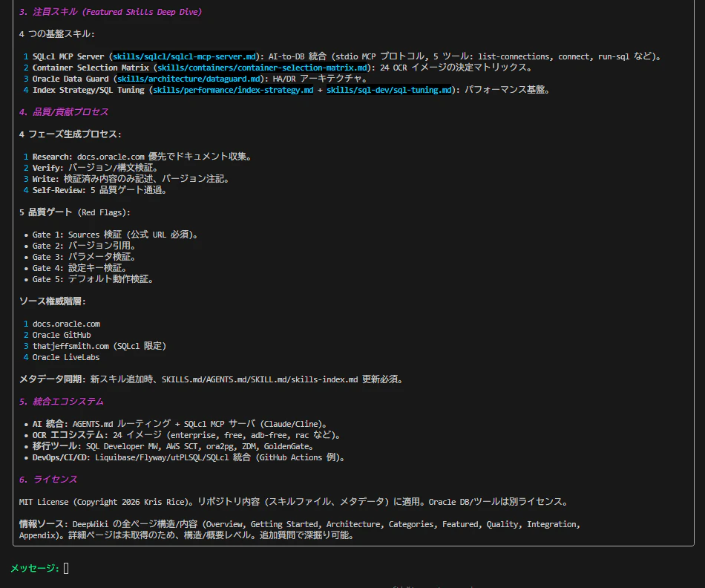The height and width of the screenshot is (588, 705).
Task: Click the メッセージ prompt input cursor
Action: tap(66, 568)
